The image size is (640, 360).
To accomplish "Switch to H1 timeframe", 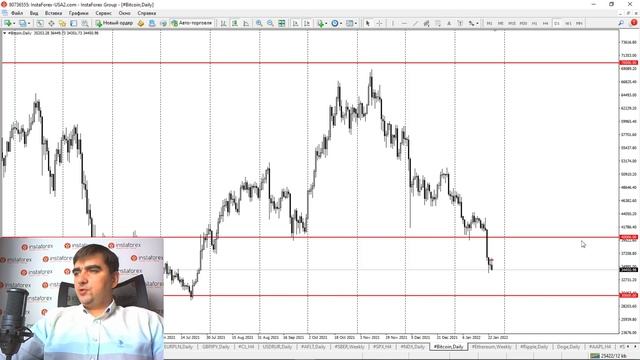I will (x=534, y=23).
